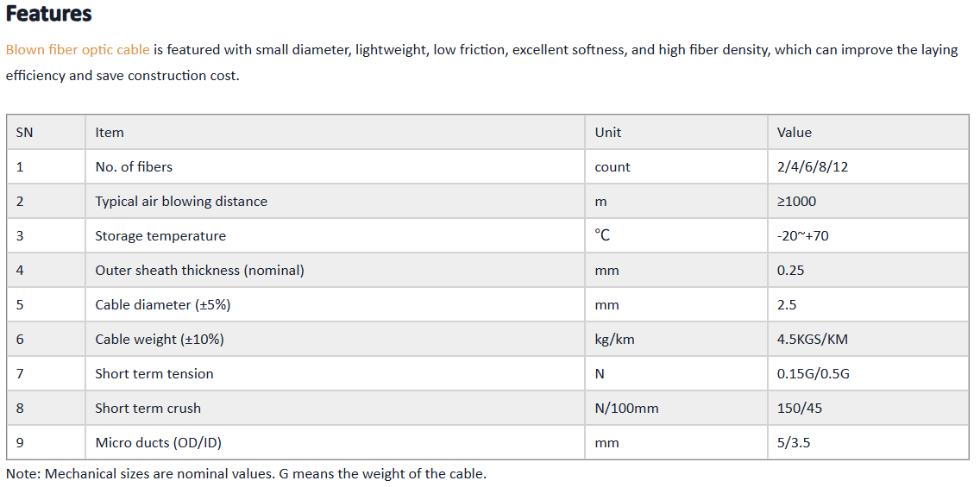
Task: Click the Features heading
Action: coord(49,14)
